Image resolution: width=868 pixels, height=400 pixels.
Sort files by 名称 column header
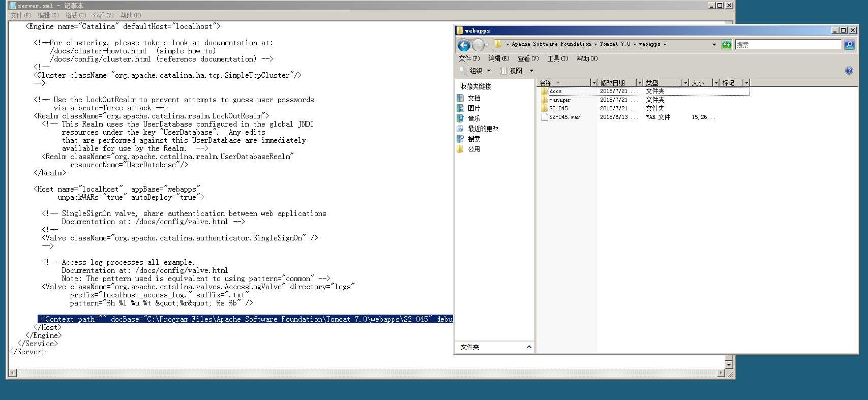[x=563, y=82]
